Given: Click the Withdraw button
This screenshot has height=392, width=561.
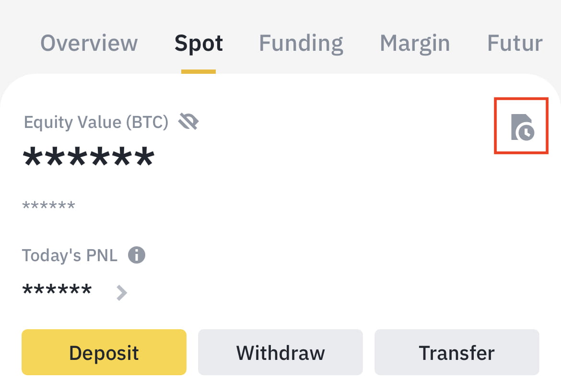Looking at the screenshot, I should click(280, 353).
